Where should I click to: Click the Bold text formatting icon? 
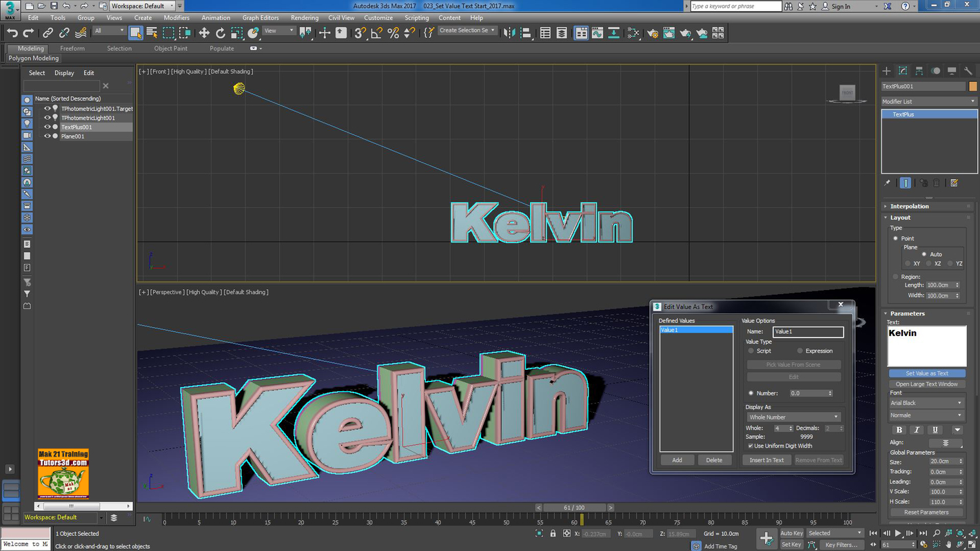pos(899,430)
